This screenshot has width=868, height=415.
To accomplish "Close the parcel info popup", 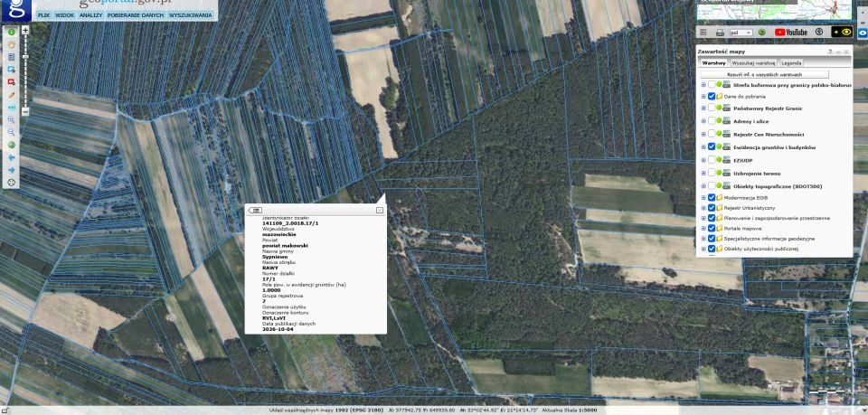I will pyautogui.click(x=379, y=211).
